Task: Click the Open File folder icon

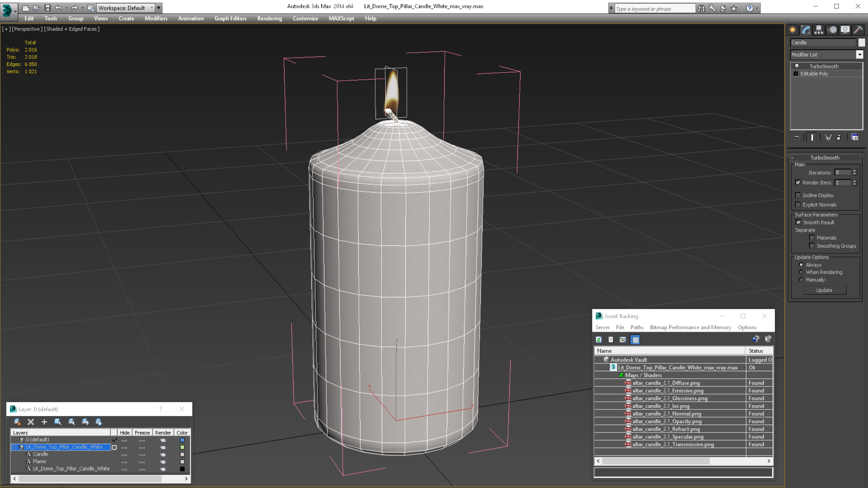Action: click(36, 8)
